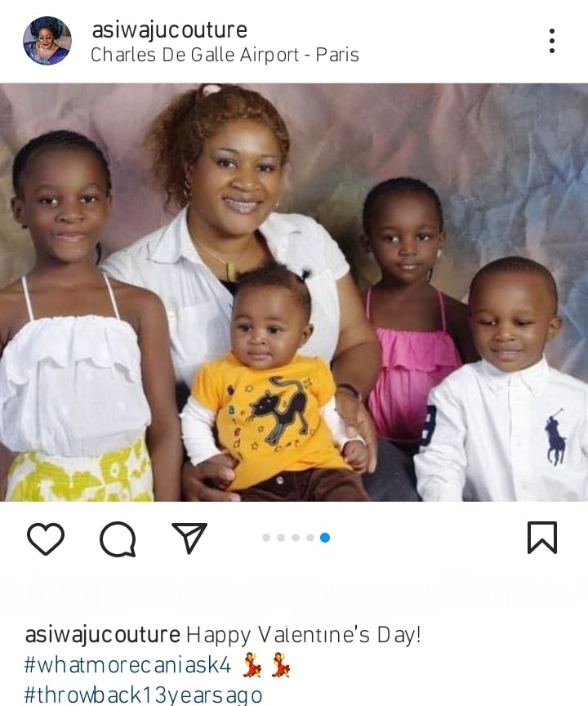The height and width of the screenshot is (706, 588).
Task: Tap the family photo in the post
Action: [x=294, y=293]
